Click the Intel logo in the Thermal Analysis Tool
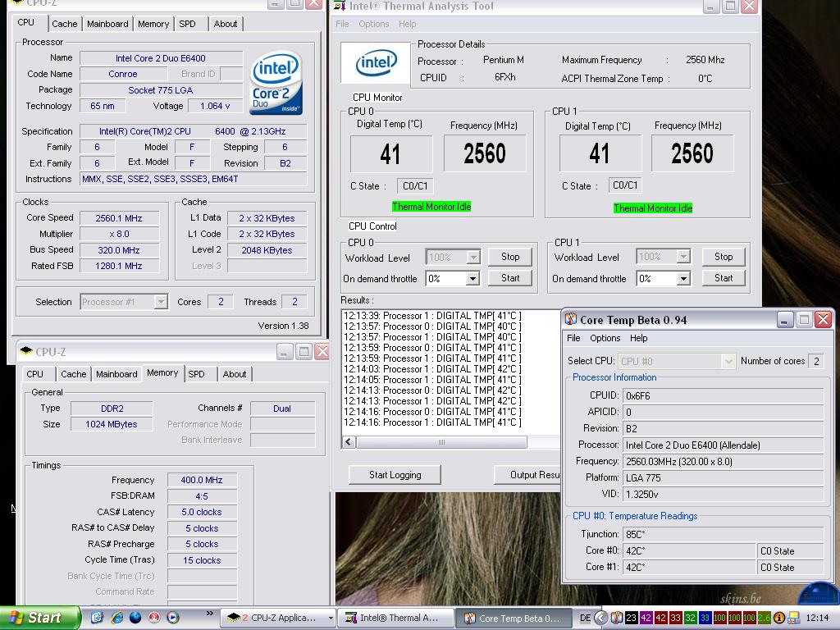Image resolution: width=840 pixels, height=630 pixels. pos(376,62)
